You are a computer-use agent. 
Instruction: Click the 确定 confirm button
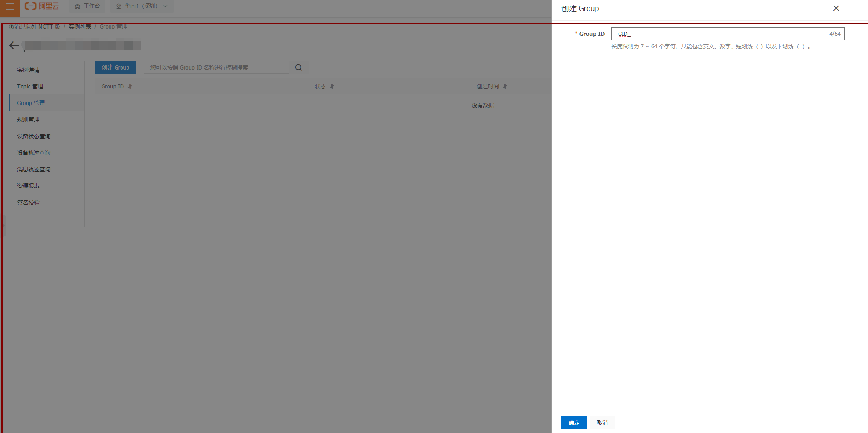(x=573, y=422)
